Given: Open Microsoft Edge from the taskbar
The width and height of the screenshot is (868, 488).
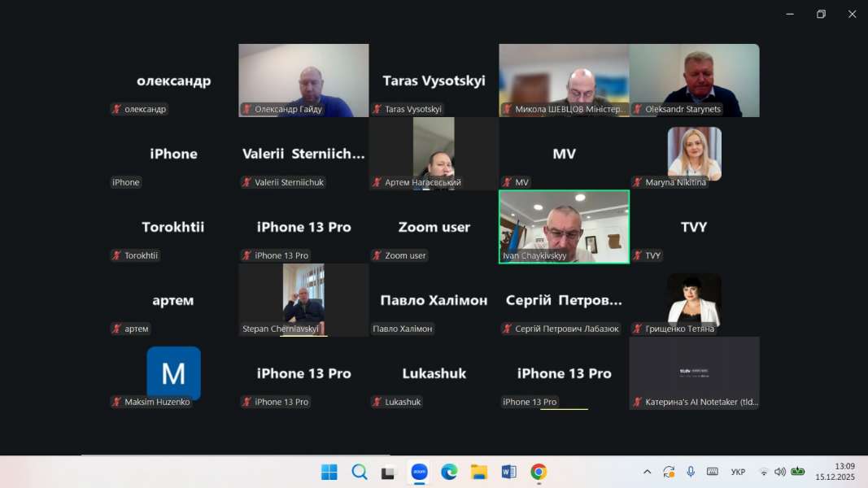Looking at the screenshot, I should (449, 472).
